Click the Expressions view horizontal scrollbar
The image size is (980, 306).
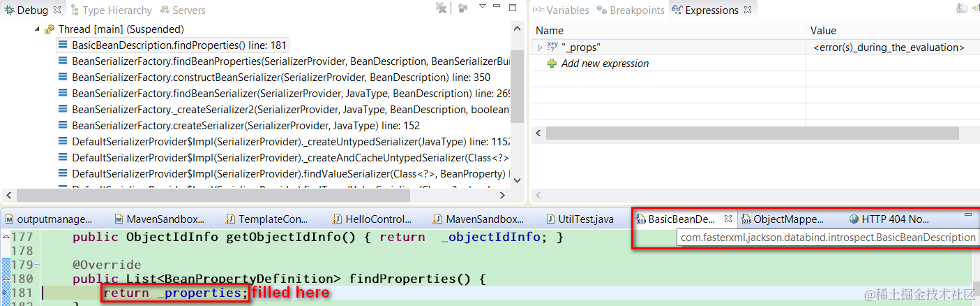(753, 133)
